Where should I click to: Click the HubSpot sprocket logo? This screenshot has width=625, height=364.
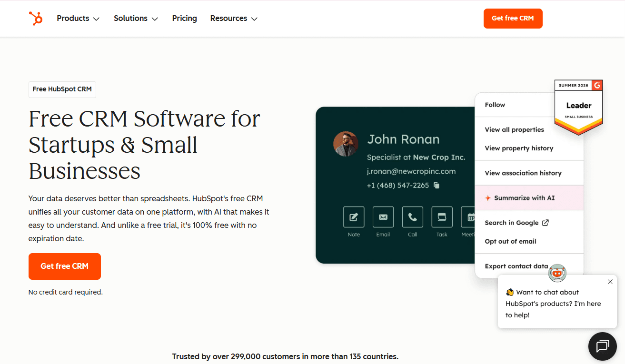[36, 19]
